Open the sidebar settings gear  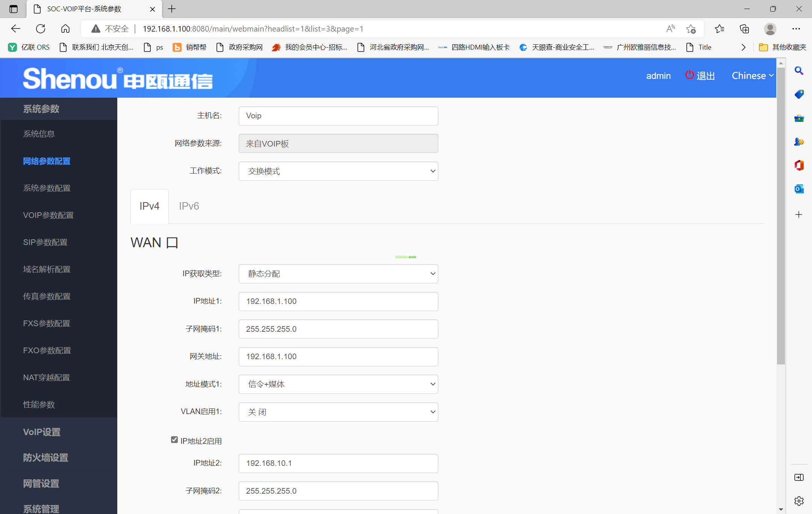tap(799, 501)
